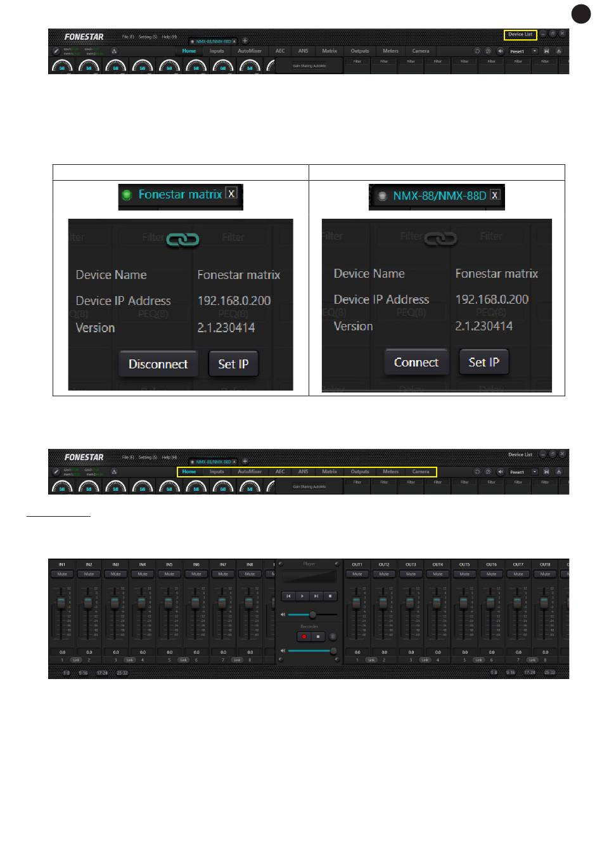The height and width of the screenshot is (868, 602).
Task: Toggle Link between inputs 5 and 6
Action: pyautogui.click(x=183, y=660)
